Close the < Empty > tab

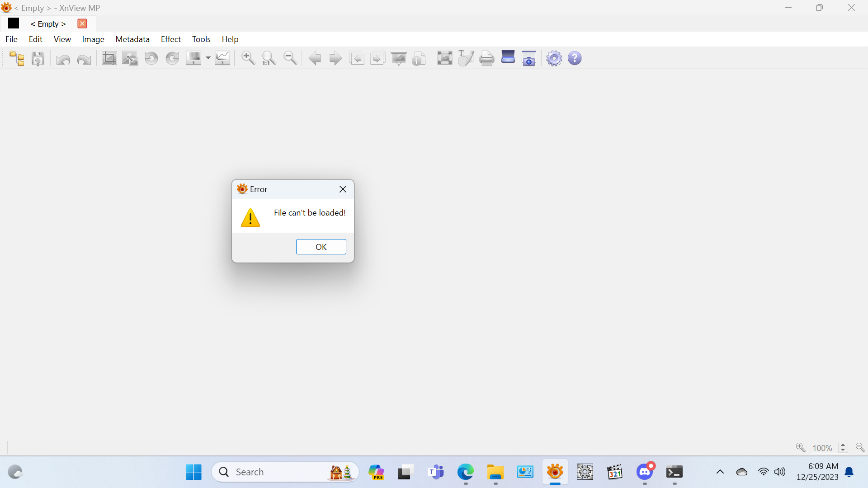(82, 24)
